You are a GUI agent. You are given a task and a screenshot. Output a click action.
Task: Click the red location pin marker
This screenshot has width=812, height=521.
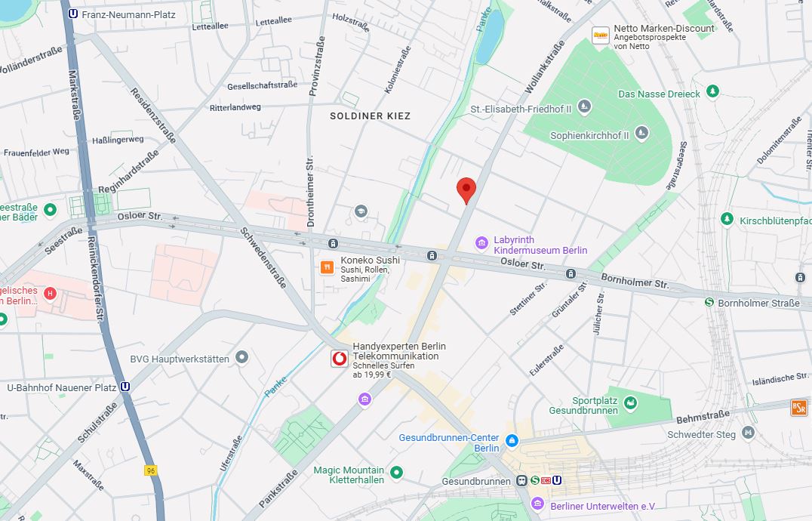coord(466,190)
